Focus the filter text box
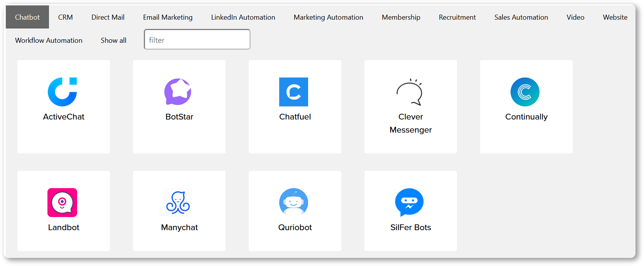644x266 pixels. click(x=197, y=39)
